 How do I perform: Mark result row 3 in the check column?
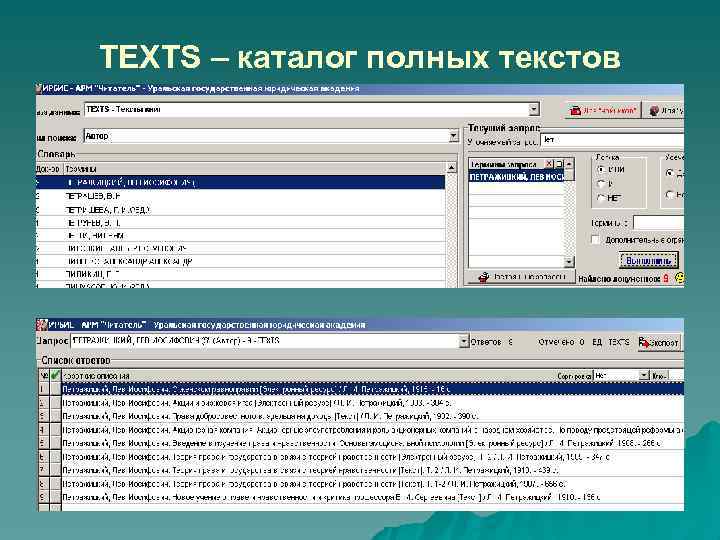tap(56, 416)
